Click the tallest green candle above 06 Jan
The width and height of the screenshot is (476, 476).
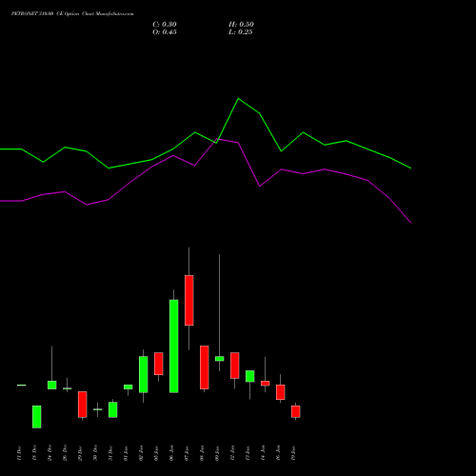point(173,347)
